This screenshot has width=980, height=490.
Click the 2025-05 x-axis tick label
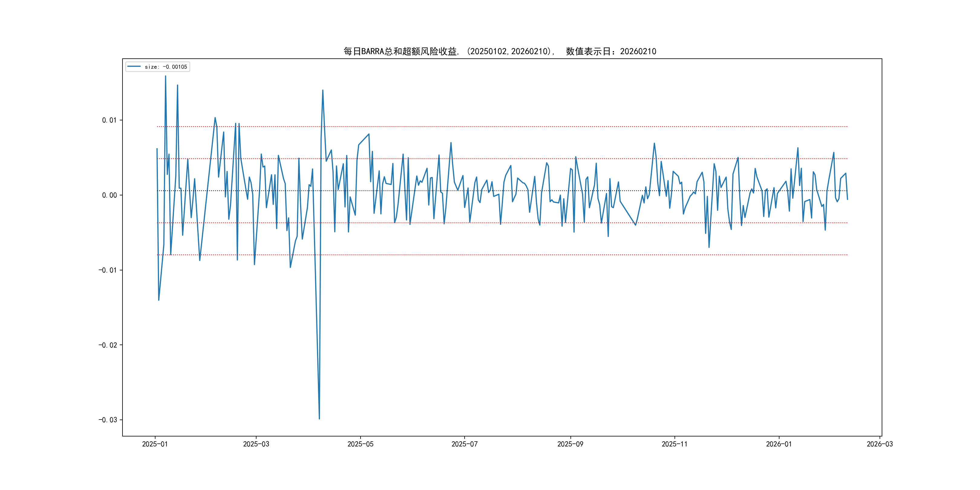coord(360,444)
